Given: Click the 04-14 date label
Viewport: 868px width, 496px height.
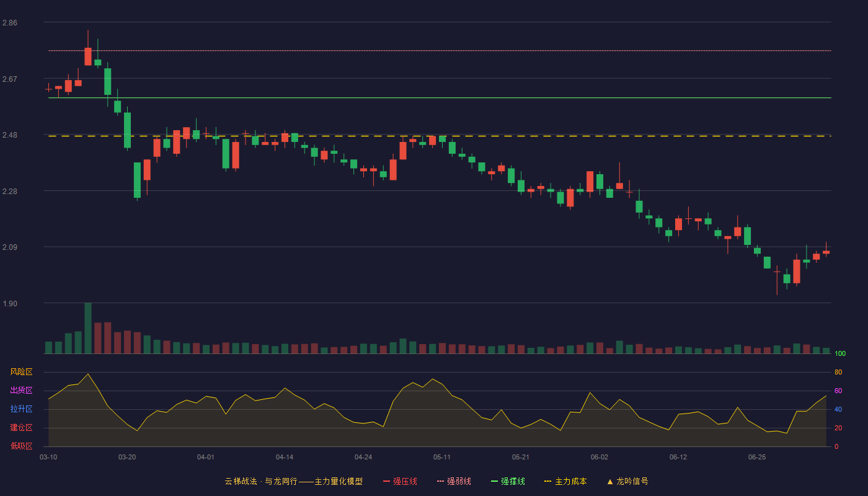Looking at the screenshot, I should pyautogui.click(x=285, y=457).
